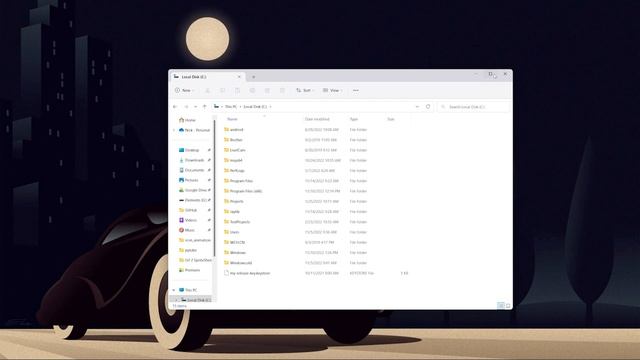Image resolution: width=640 pixels, height=360 pixels.
Task: Select the android folder
Action: [234, 129]
